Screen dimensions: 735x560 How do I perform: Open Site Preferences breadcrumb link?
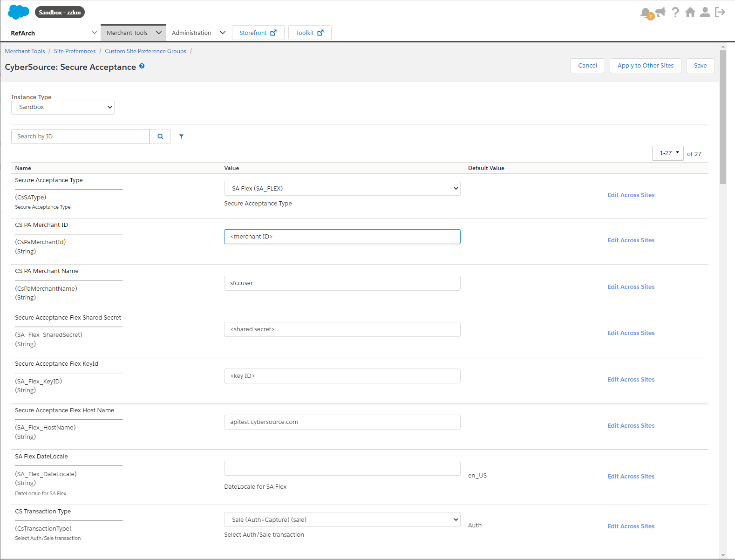pyautogui.click(x=75, y=51)
